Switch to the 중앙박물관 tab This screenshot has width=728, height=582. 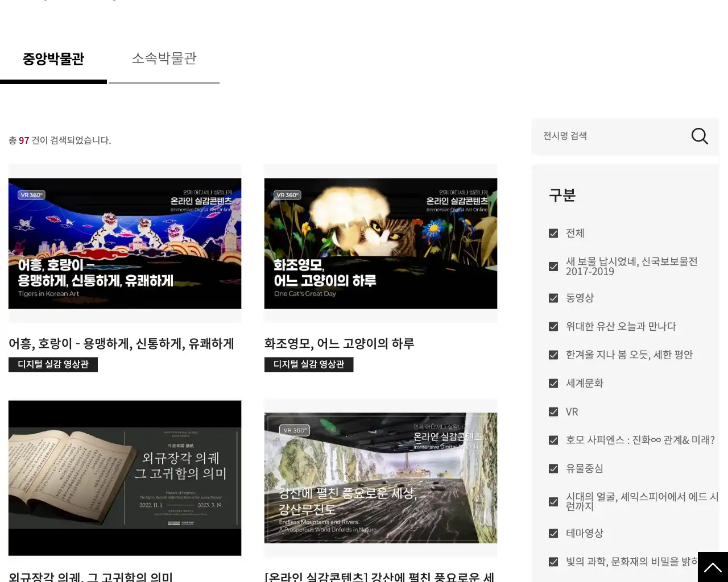click(53, 59)
